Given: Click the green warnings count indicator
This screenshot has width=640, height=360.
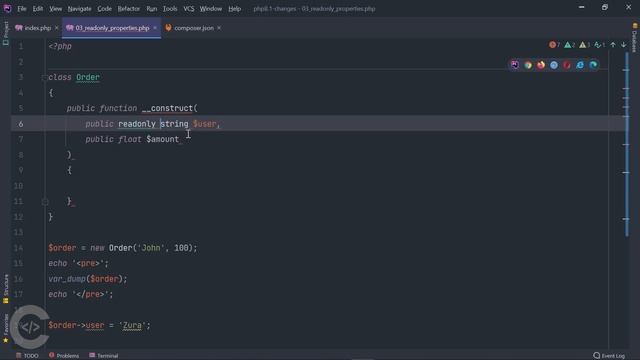Looking at the screenshot, I should click(569, 45).
